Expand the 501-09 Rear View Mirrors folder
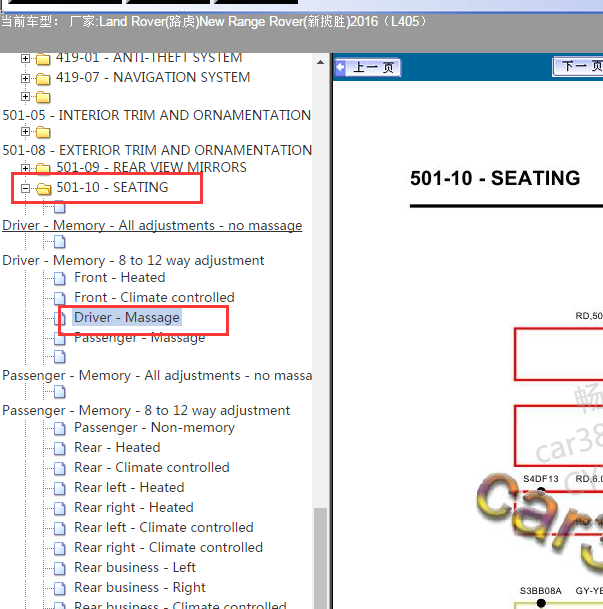 [25, 168]
